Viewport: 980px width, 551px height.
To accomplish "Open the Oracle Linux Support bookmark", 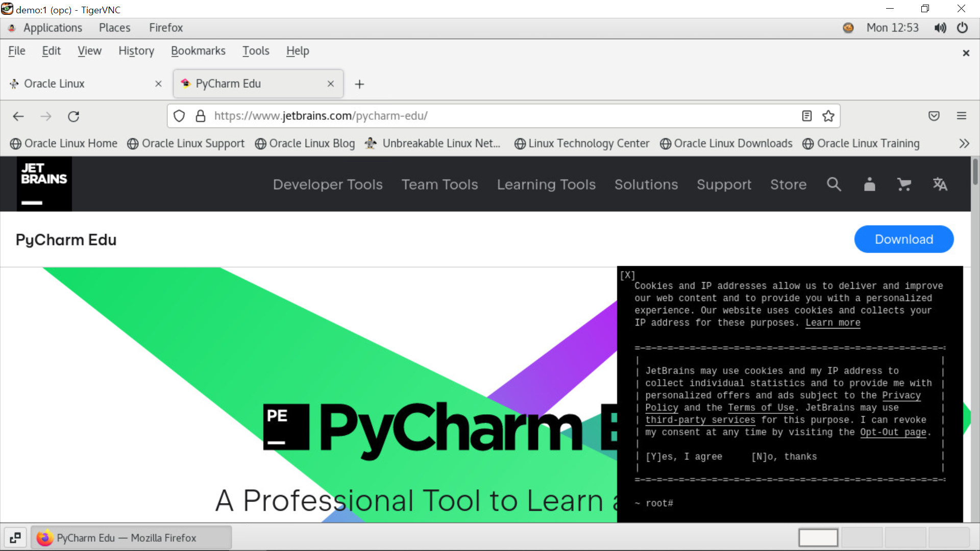I will coord(186,143).
